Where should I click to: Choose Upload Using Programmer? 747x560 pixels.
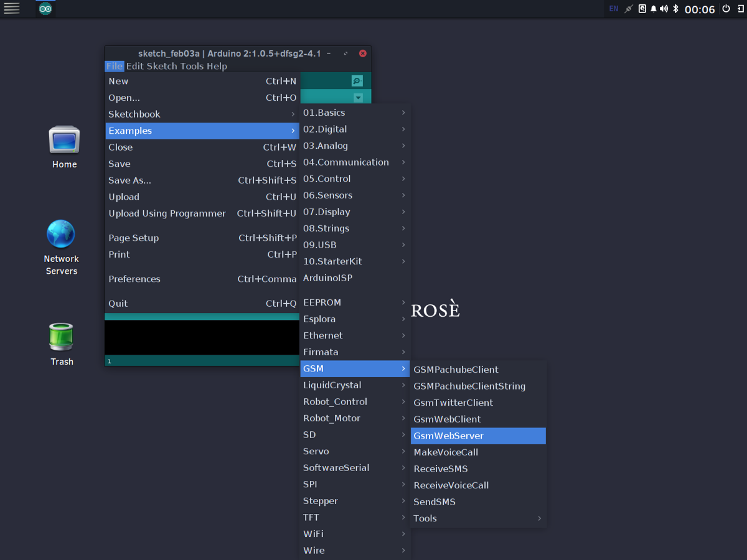coord(202,213)
